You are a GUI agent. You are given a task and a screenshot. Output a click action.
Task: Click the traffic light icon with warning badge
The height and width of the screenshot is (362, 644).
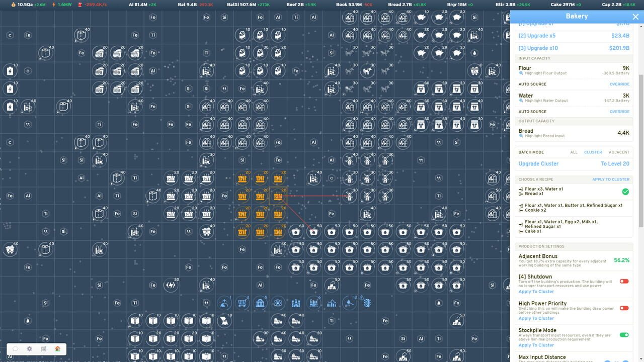tap(367, 303)
